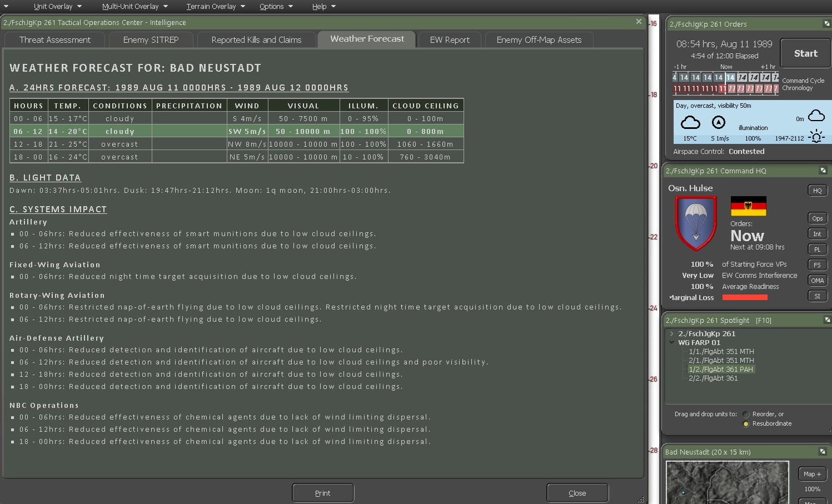The height and width of the screenshot is (504, 832).
Task: Click the sun illumination icon beside 1947-2112
Action: tap(816, 136)
